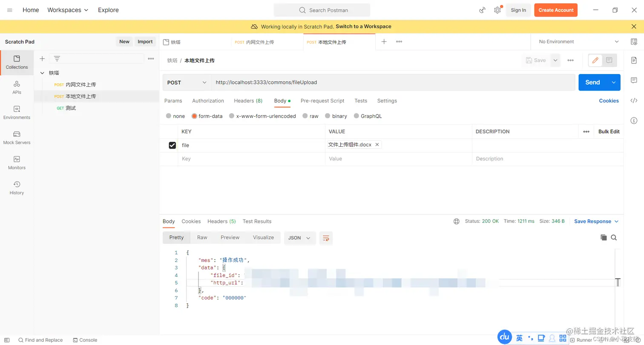Select the GraphQL body type

point(356,116)
